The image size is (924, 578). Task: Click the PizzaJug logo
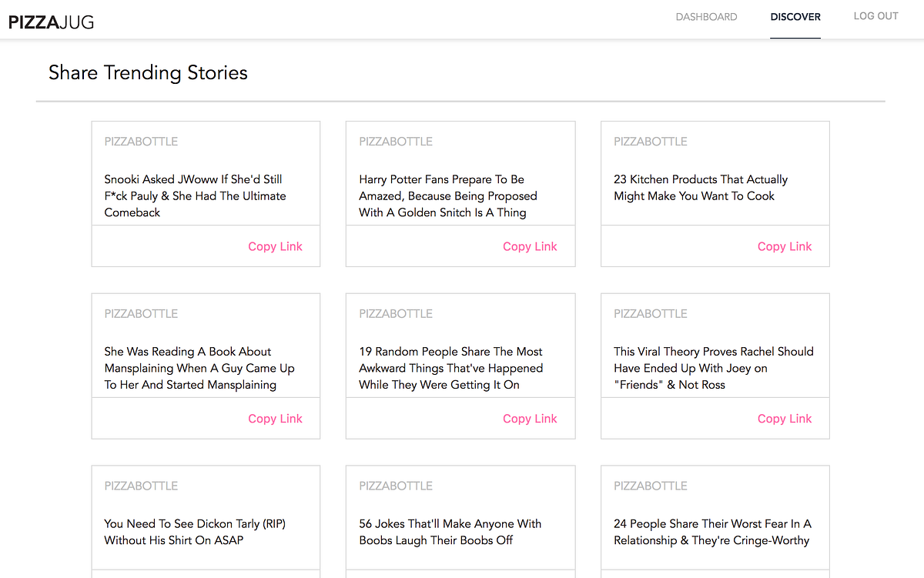tap(51, 22)
